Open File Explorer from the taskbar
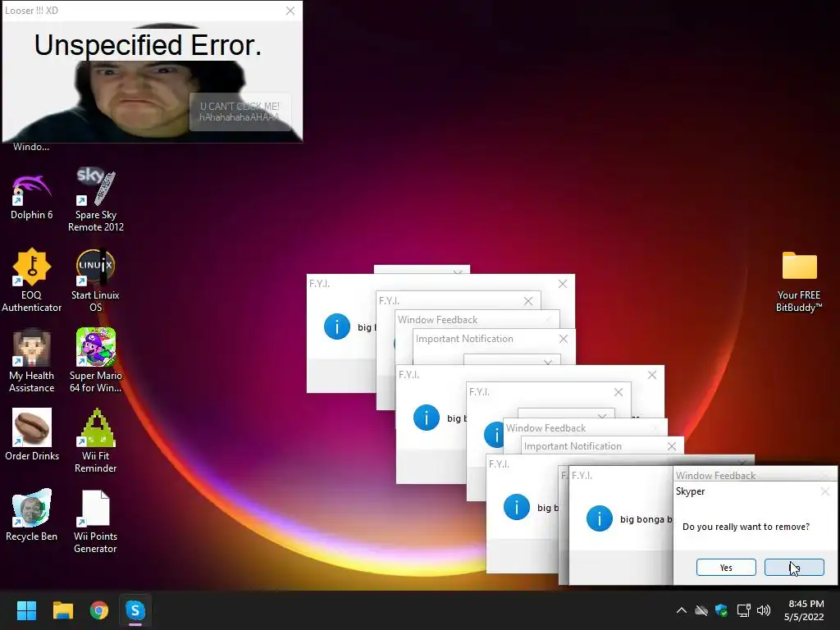This screenshot has width=840, height=630. tap(62, 610)
